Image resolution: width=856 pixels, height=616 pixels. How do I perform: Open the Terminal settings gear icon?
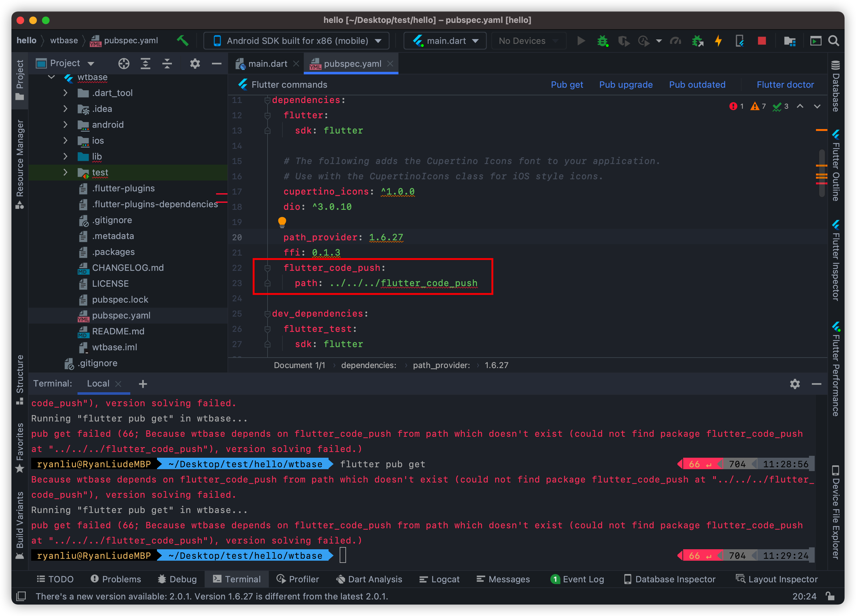tap(795, 384)
